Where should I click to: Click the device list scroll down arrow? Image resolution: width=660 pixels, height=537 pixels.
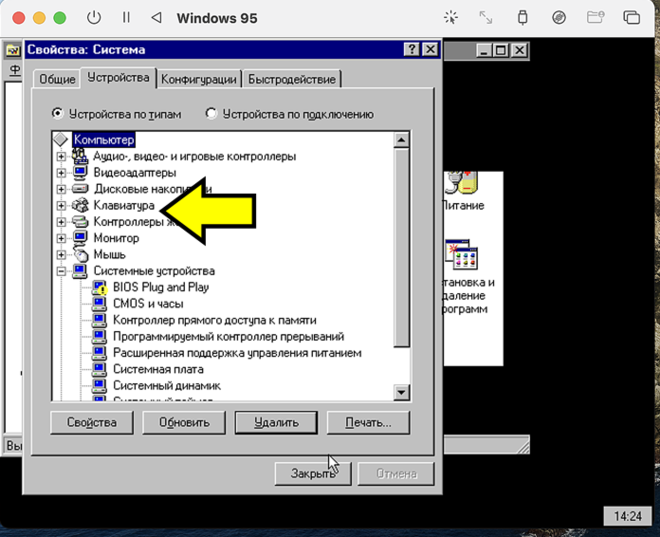tap(401, 392)
